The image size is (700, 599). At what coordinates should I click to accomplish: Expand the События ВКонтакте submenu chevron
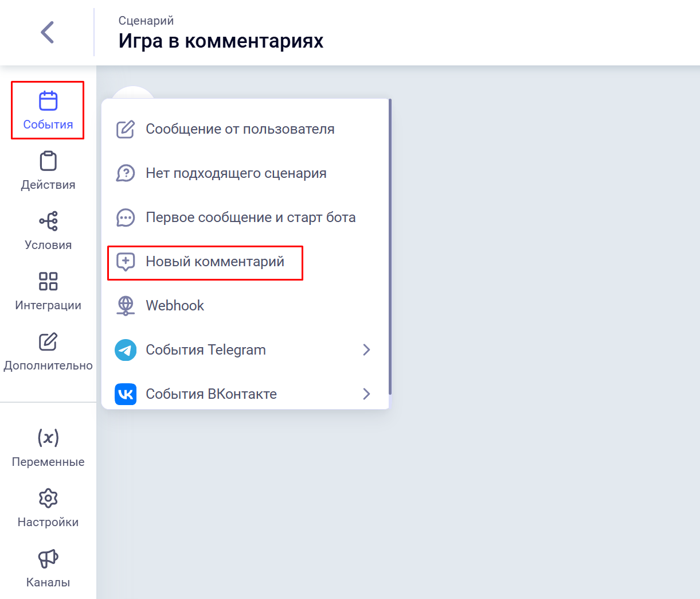(x=367, y=394)
